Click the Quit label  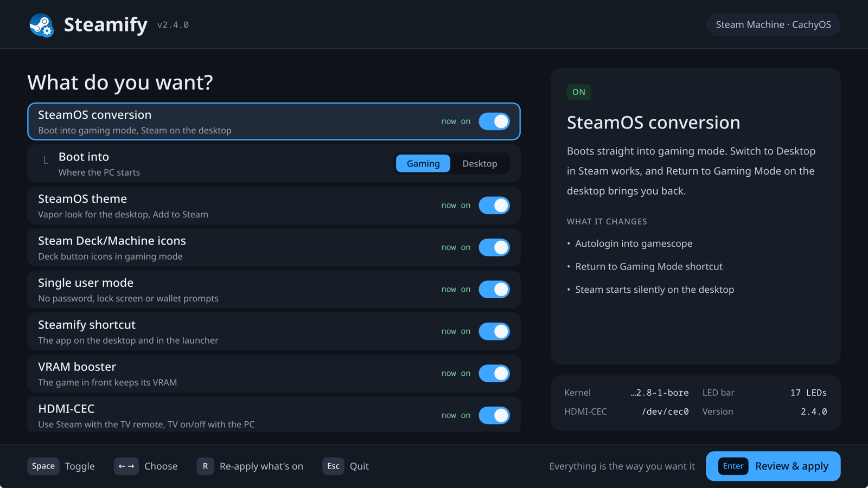[359, 466]
